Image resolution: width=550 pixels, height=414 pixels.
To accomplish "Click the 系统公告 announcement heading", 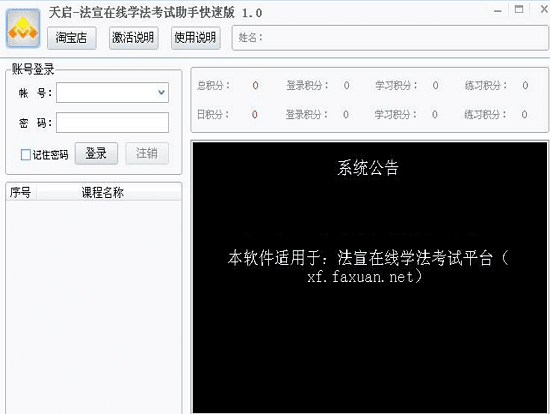I will (x=368, y=168).
